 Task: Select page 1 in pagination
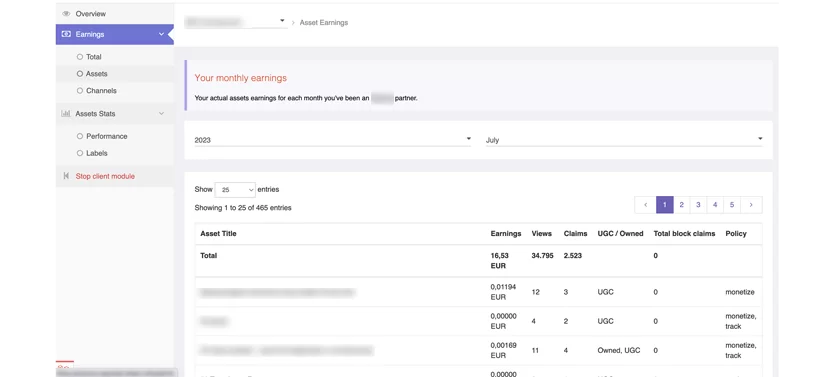pos(665,205)
